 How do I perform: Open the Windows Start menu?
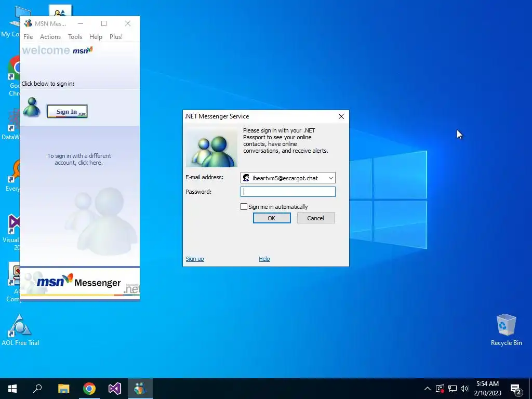12,389
